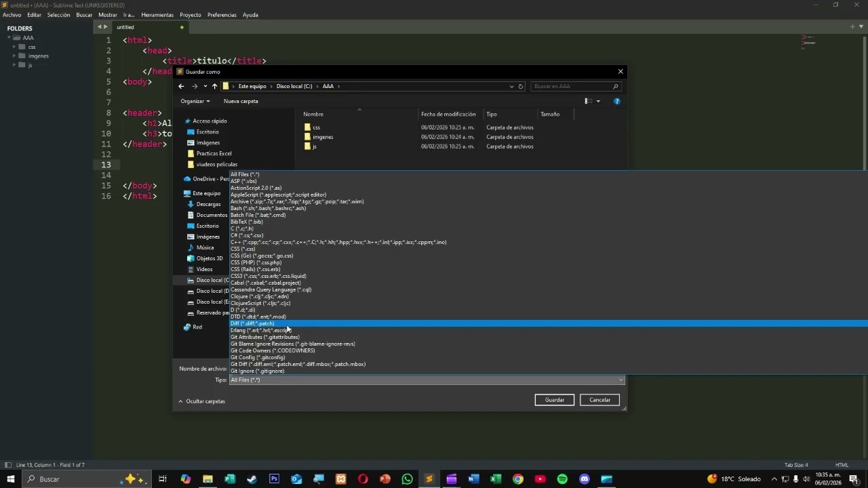The height and width of the screenshot is (488, 868).
Task: Click the previous tab arrow in Sublime
Action: click(x=100, y=27)
